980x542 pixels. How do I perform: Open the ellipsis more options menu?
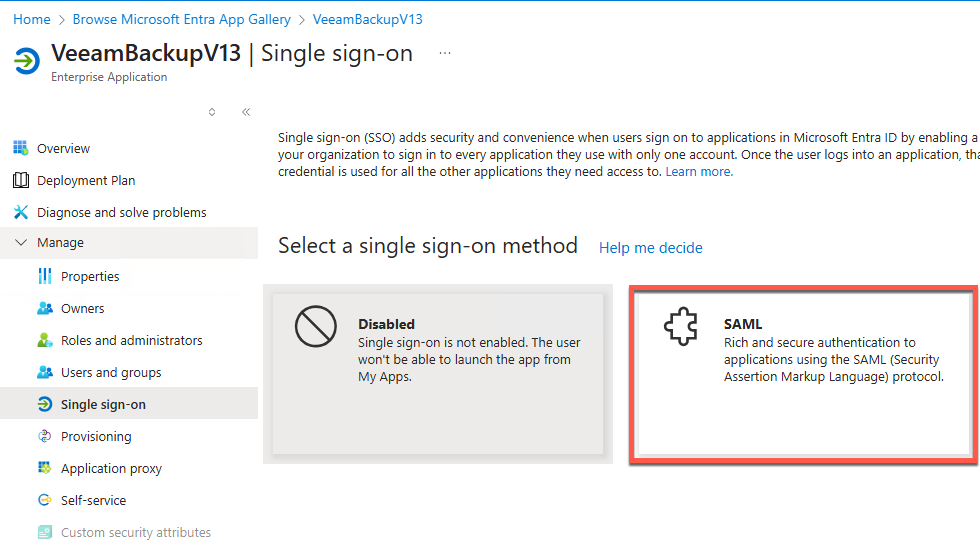[x=445, y=53]
